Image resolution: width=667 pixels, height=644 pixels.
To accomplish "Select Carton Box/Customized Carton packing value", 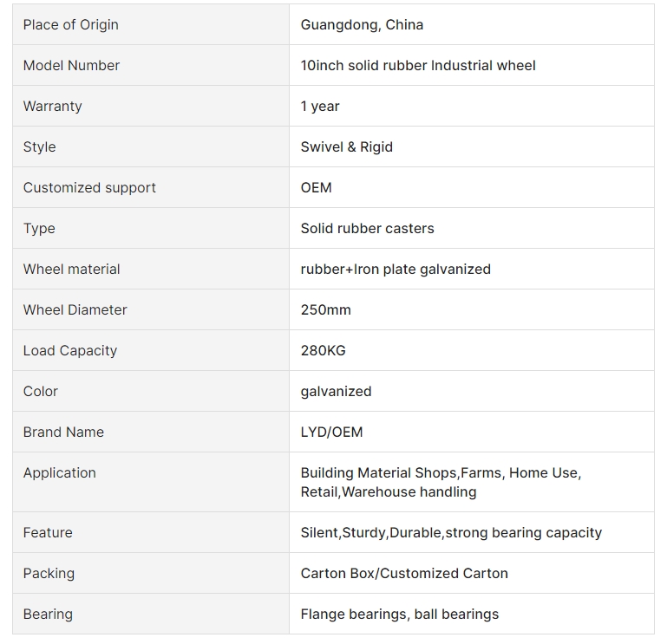I will (x=404, y=574).
